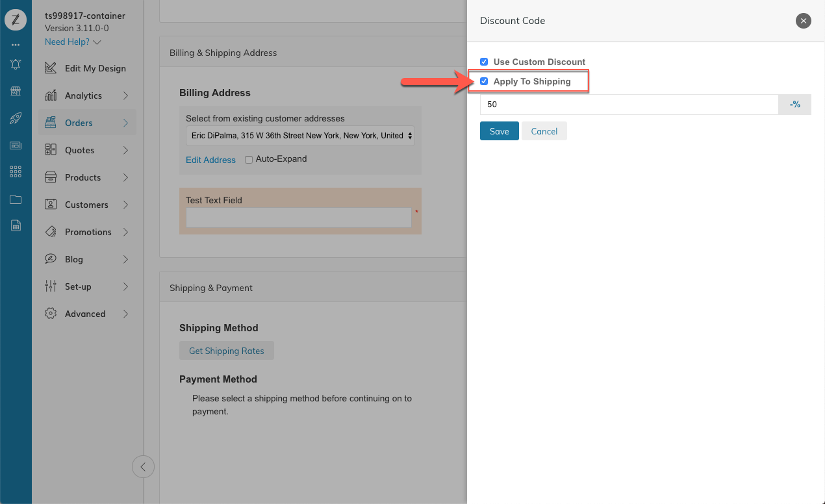825x504 pixels.
Task: Expand the Products submenu chevron
Action: 125,177
